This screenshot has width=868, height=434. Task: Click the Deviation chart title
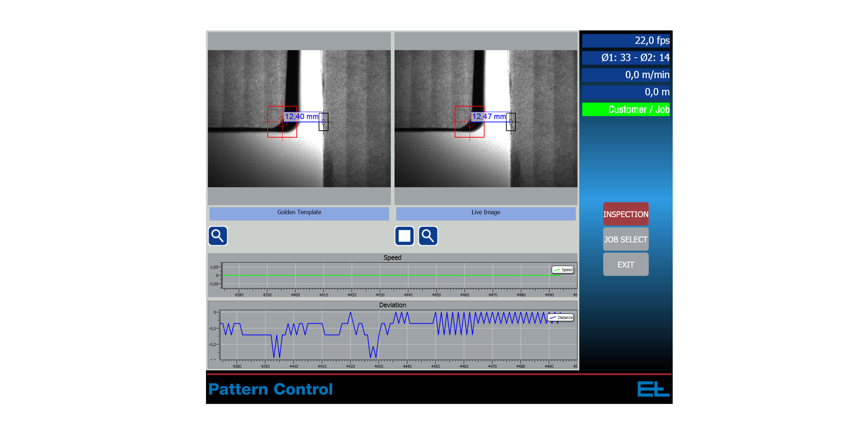pyautogui.click(x=392, y=305)
